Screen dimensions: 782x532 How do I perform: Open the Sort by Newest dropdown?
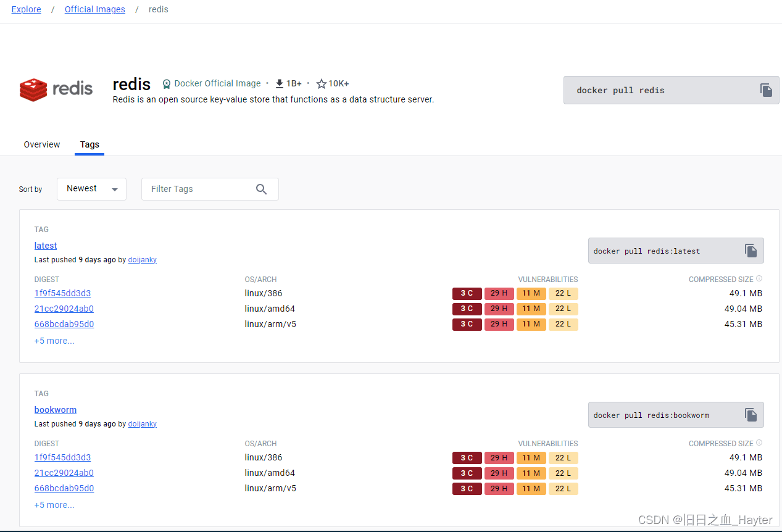pos(91,189)
